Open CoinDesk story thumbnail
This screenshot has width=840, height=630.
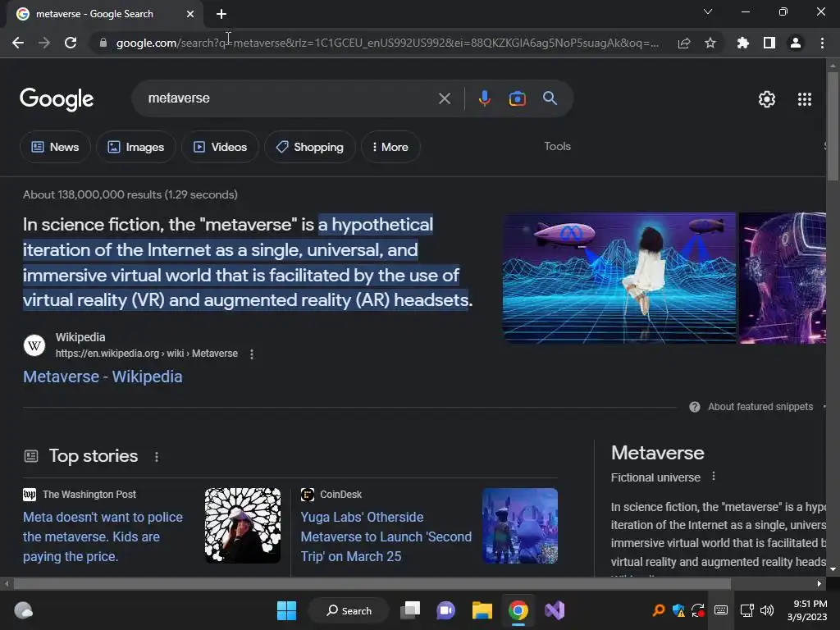pyautogui.click(x=519, y=526)
